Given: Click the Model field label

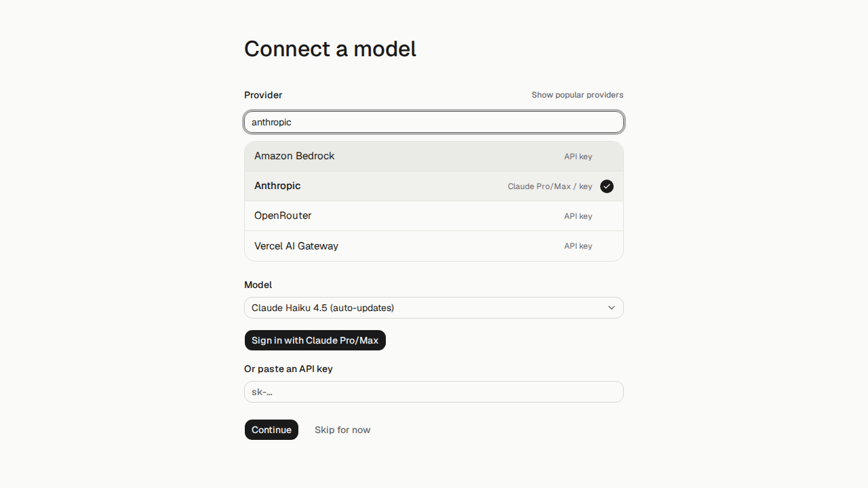Looking at the screenshot, I should (258, 285).
